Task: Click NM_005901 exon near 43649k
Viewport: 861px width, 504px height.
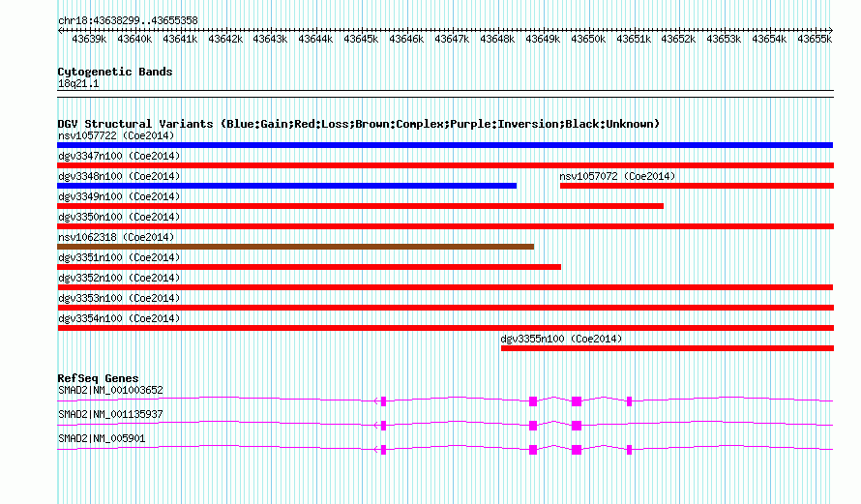Action: tap(533, 450)
